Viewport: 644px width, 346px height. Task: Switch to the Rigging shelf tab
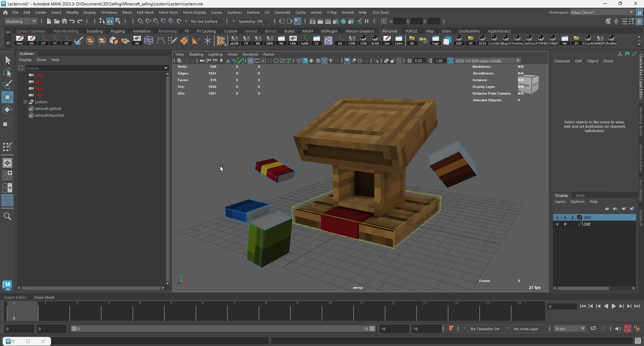(x=118, y=31)
